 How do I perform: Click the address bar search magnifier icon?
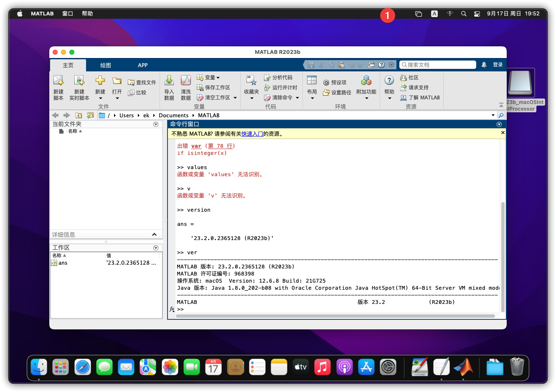(x=501, y=115)
